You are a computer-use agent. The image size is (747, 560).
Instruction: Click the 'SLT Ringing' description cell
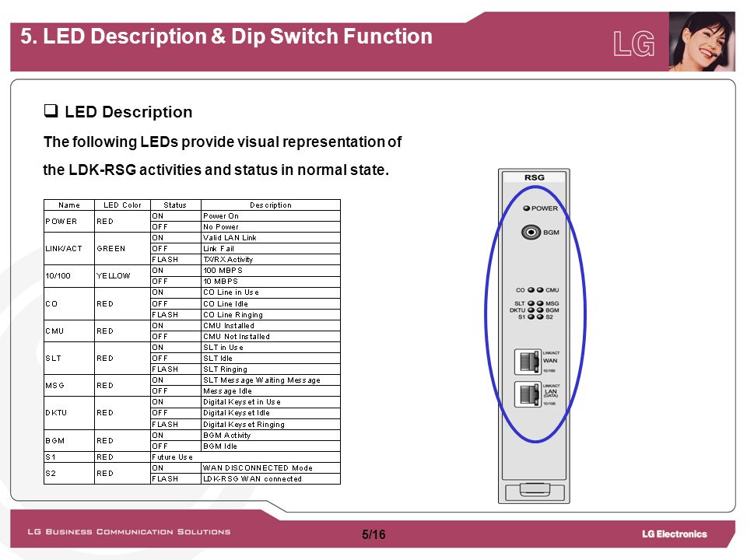(271, 369)
